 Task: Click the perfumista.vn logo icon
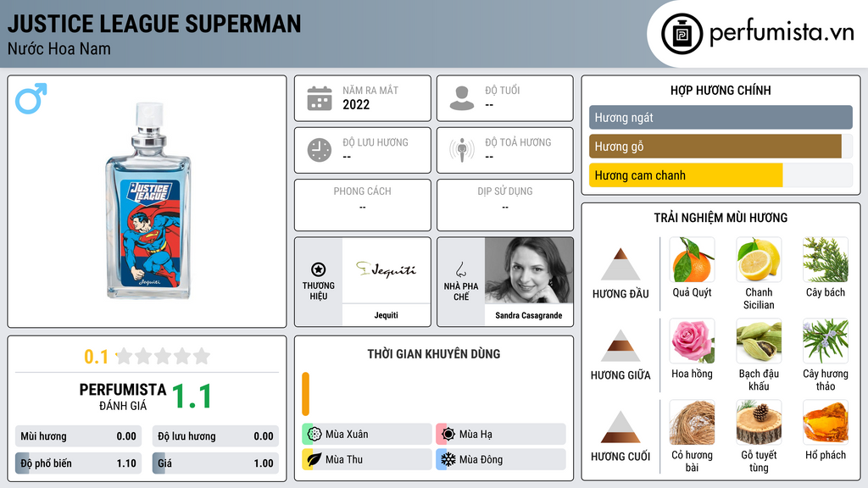click(682, 34)
